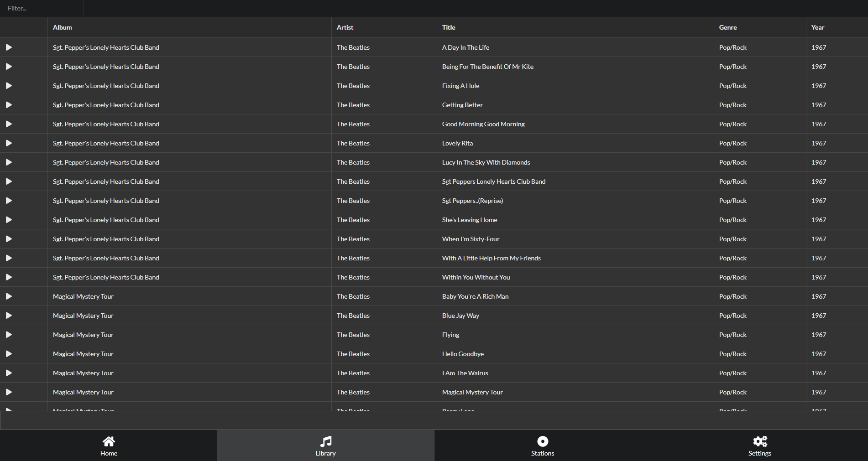Open the Settings screen
868x461 pixels.
(x=759, y=445)
